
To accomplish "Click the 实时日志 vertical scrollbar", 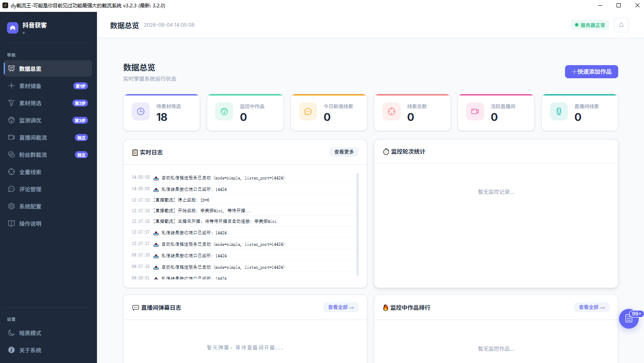I will [x=358, y=224].
